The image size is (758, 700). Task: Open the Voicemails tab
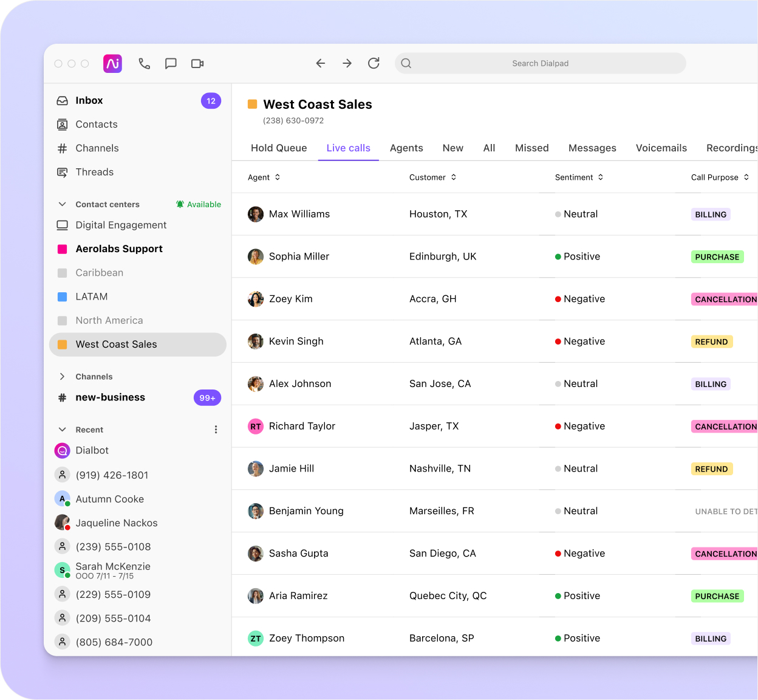[661, 148]
